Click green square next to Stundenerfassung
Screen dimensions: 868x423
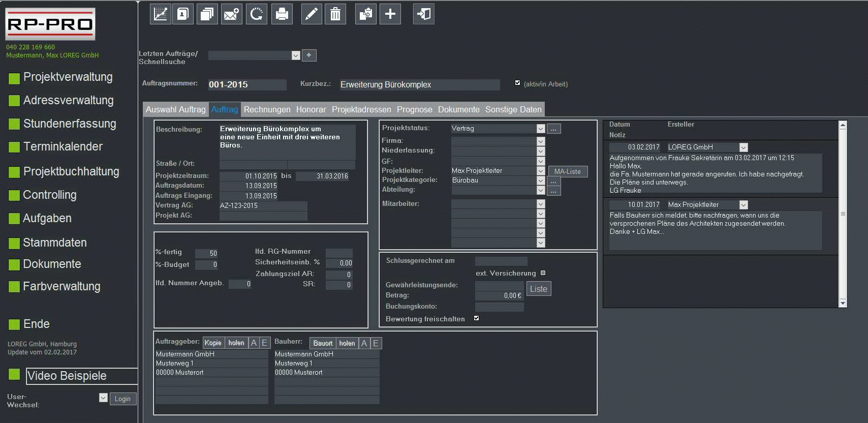coord(14,124)
